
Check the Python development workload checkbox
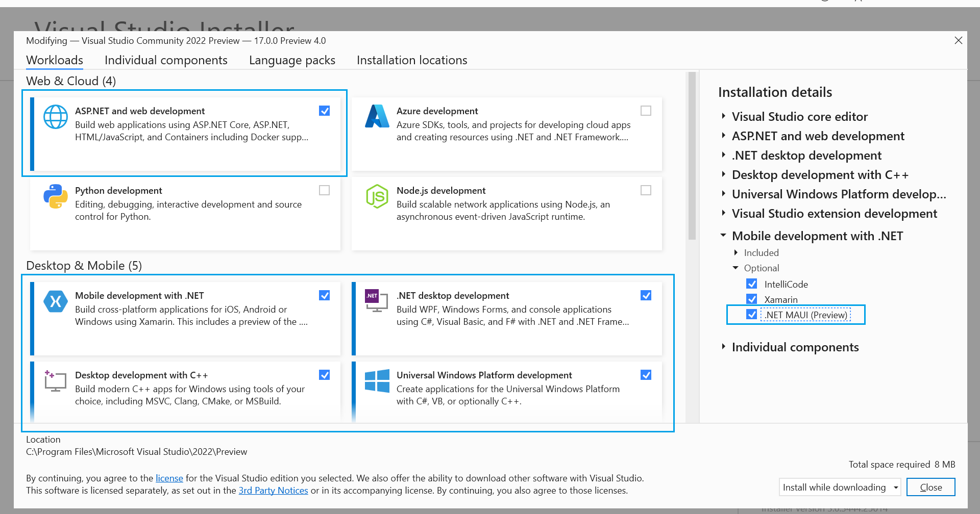324,190
